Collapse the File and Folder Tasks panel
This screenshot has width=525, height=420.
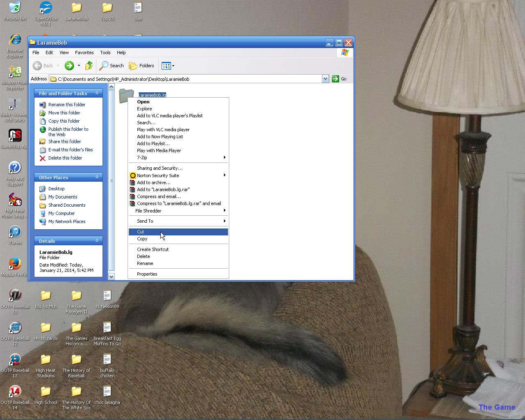tap(97, 94)
